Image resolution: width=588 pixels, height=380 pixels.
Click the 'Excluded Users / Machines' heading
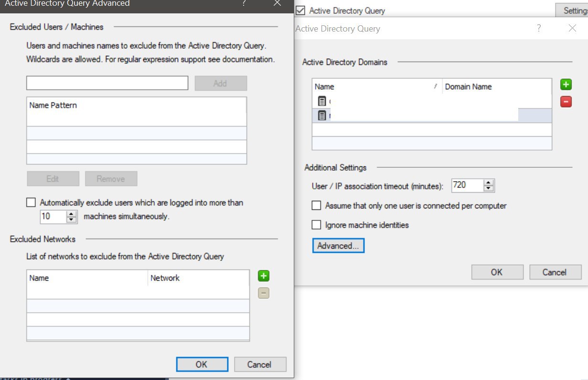click(x=57, y=27)
